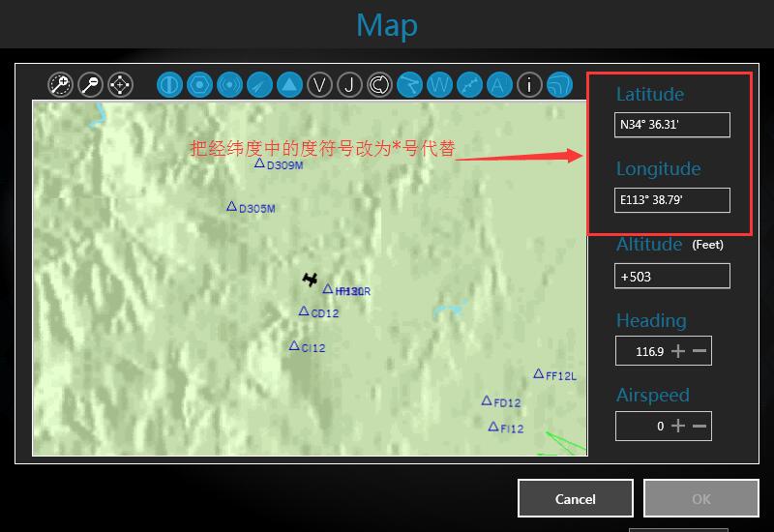
Task: Decrease heading with the minus button
Action: [x=700, y=351]
